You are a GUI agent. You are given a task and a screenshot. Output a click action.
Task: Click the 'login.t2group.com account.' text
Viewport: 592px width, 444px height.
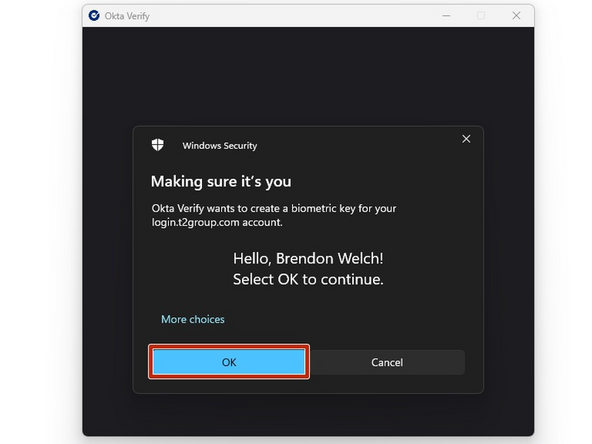coord(217,222)
